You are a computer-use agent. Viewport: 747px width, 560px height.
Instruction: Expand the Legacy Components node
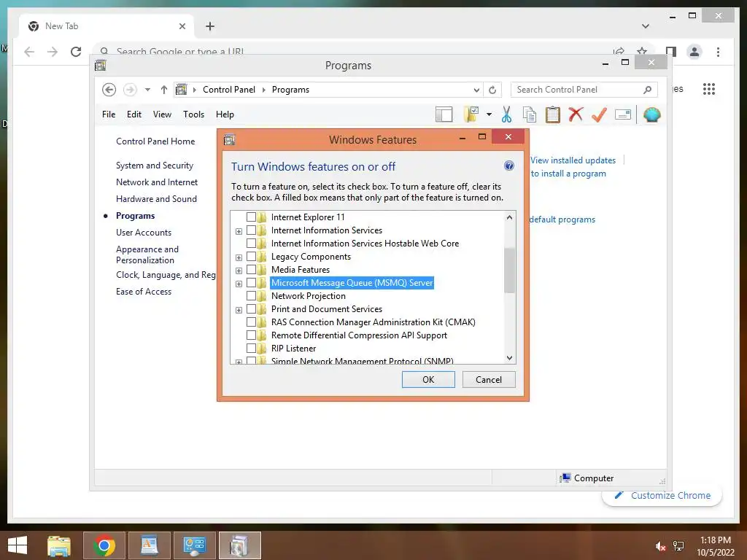pos(239,257)
